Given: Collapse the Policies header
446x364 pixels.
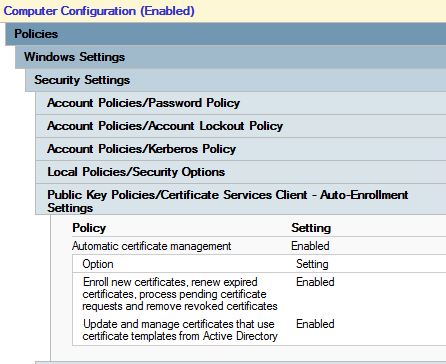Looking at the screenshot, I should 226,34.
